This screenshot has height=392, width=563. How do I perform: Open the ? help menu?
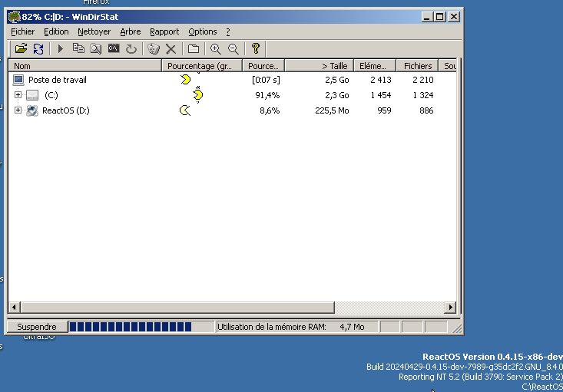pyautogui.click(x=228, y=31)
